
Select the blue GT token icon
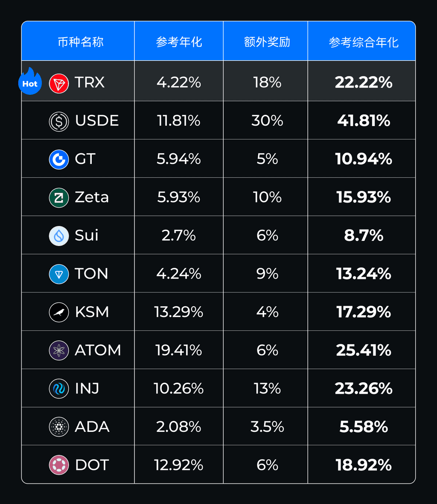(x=59, y=159)
